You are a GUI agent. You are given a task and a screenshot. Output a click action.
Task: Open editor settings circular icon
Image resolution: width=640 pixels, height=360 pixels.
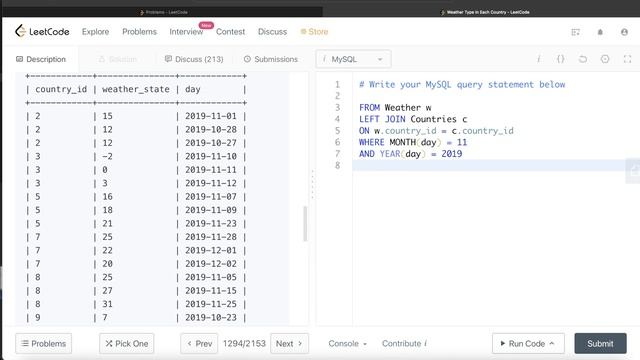pyautogui.click(x=605, y=59)
